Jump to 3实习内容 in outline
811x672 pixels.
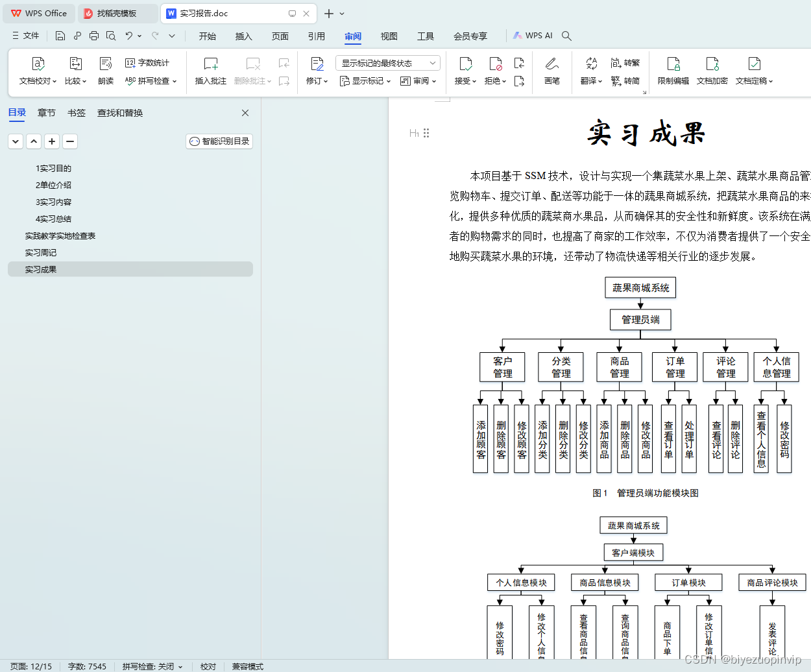pyautogui.click(x=53, y=202)
